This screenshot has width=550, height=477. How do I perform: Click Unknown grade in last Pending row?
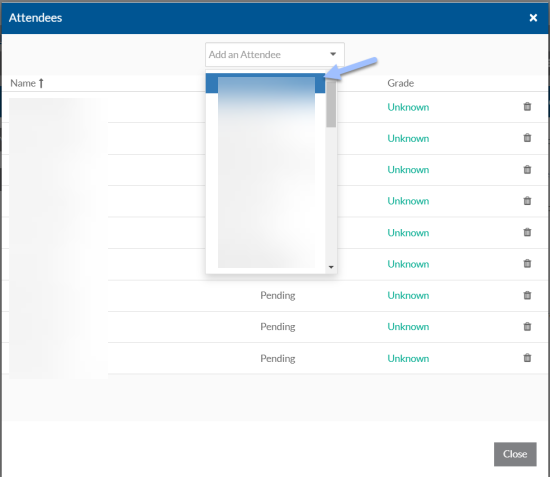(408, 358)
